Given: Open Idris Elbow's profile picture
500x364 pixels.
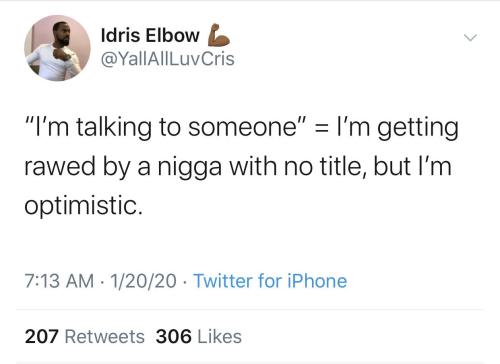Looking at the screenshot, I should pos(57,48).
